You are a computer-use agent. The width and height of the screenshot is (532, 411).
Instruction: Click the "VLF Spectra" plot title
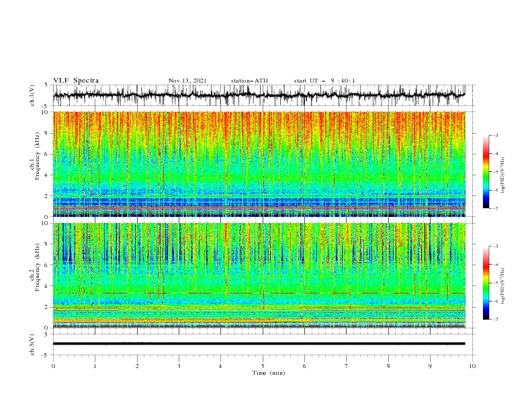tap(76, 81)
